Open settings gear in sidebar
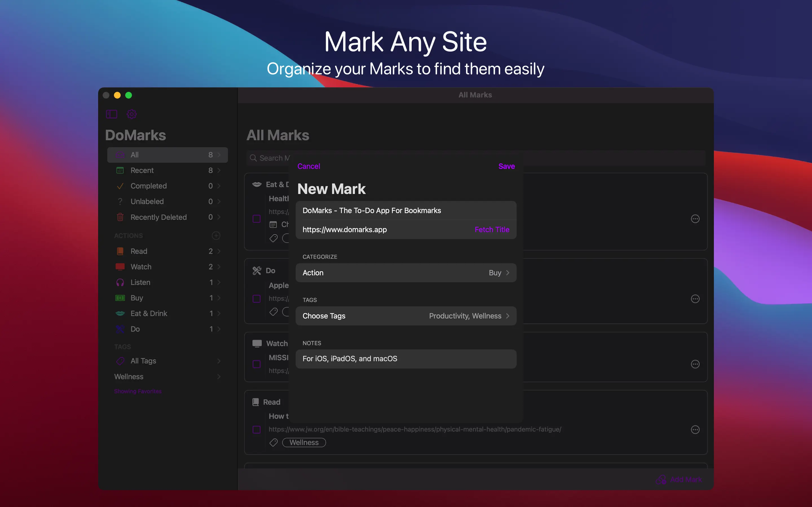The height and width of the screenshot is (507, 812). [x=132, y=114]
